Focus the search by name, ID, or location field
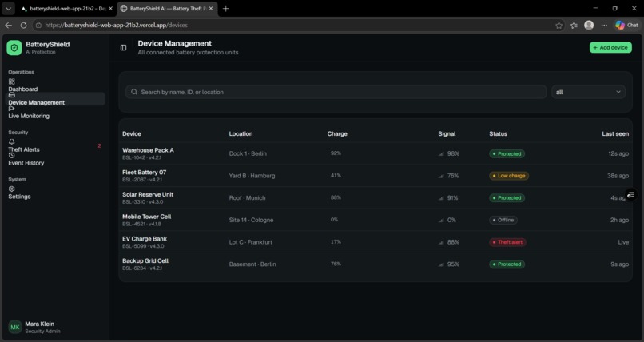The image size is (644, 342). [x=336, y=92]
